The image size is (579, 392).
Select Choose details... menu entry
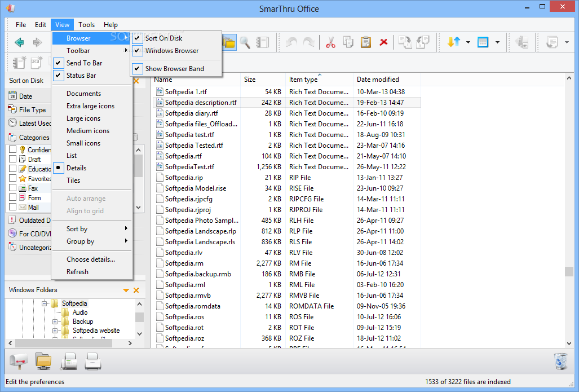pyautogui.click(x=91, y=259)
